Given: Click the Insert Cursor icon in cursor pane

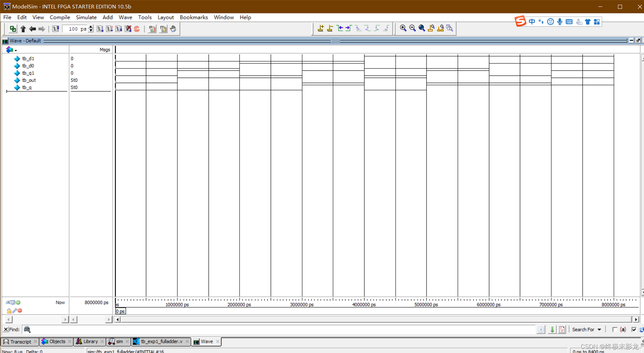Looking at the screenshot, I should pos(18,302).
